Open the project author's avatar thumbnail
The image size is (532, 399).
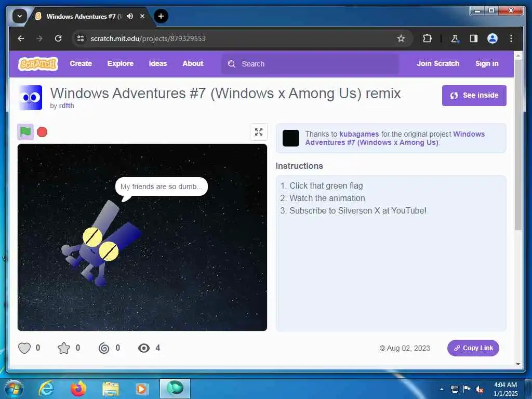point(31,98)
